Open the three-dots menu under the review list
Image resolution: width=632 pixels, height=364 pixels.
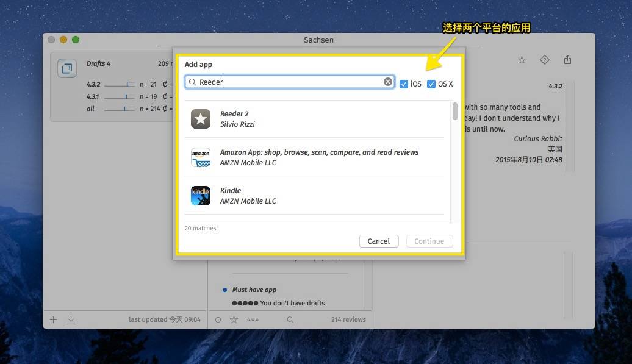[253, 319]
